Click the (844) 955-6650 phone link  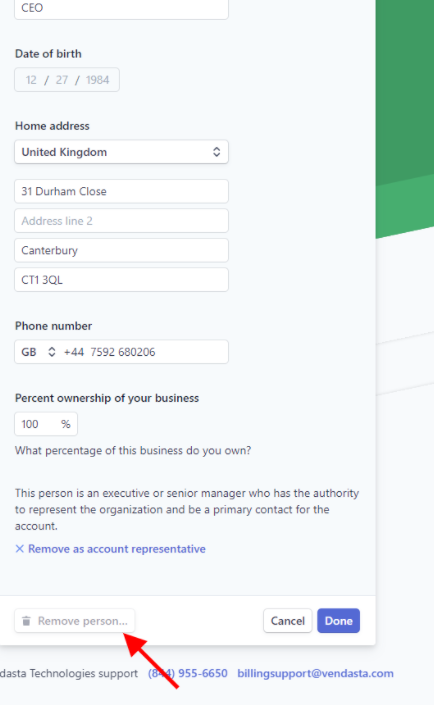(188, 673)
